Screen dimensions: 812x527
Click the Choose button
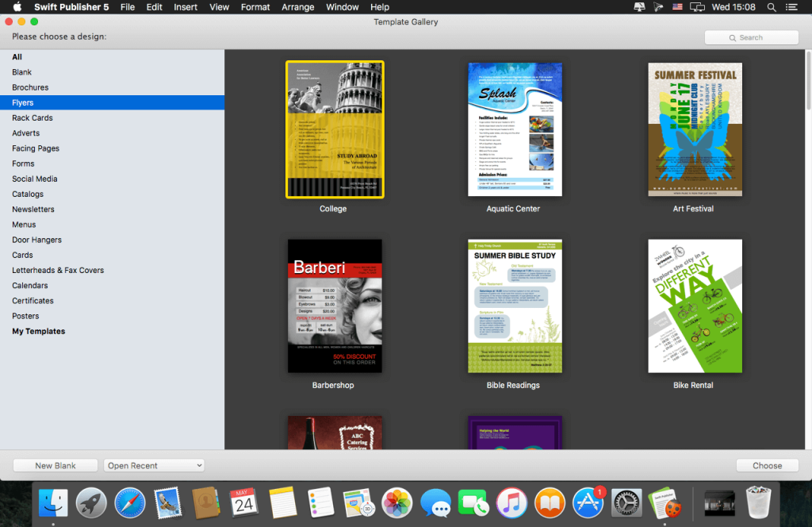click(766, 465)
